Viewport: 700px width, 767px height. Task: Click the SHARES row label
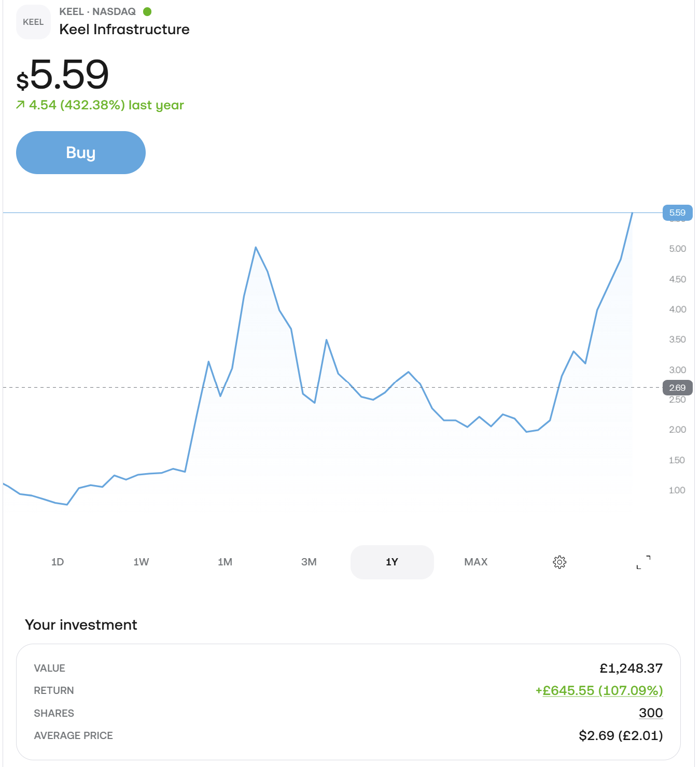[54, 713]
